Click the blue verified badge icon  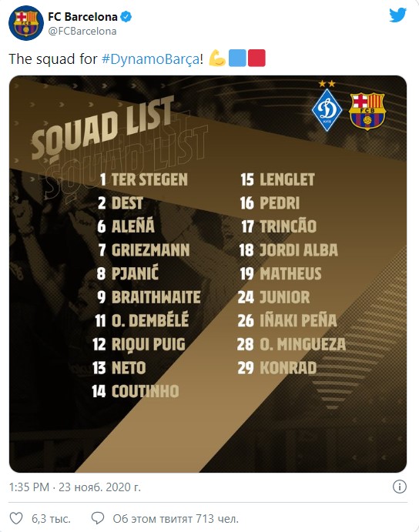tap(126, 17)
